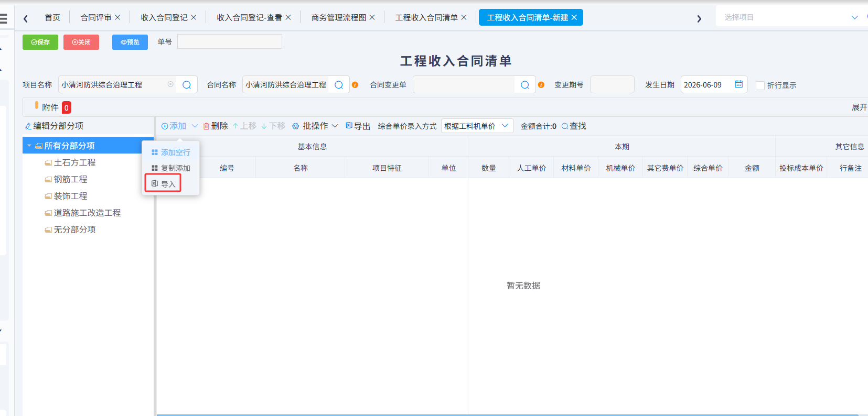
Task: Switch to the 首页 tab
Action: pos(52,17)
